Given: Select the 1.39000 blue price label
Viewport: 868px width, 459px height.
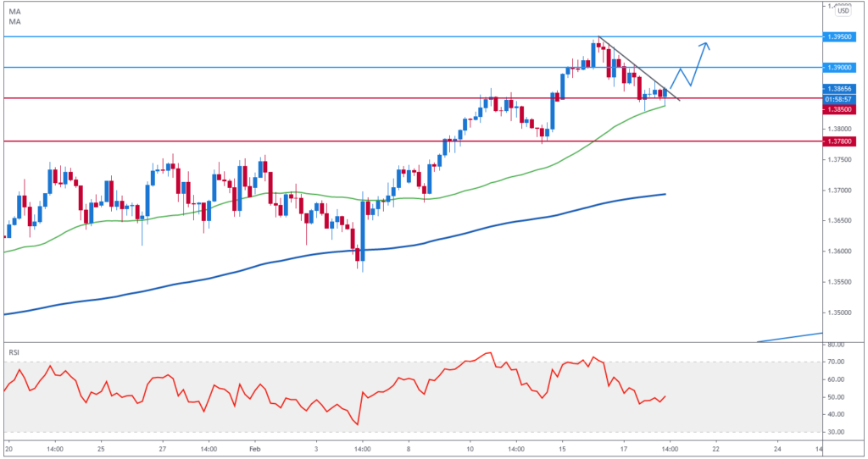Looking at the screenshot, I should coord(839,68).
